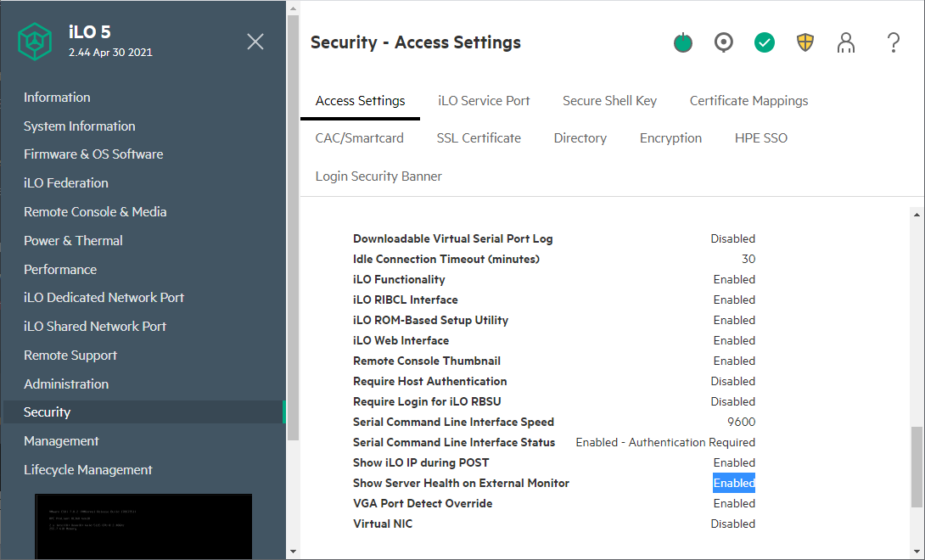Image resolution: width=925 pixels, height=560 pixels.
Task: Open System Information in the sidebar
Action: tap(79, 126)
